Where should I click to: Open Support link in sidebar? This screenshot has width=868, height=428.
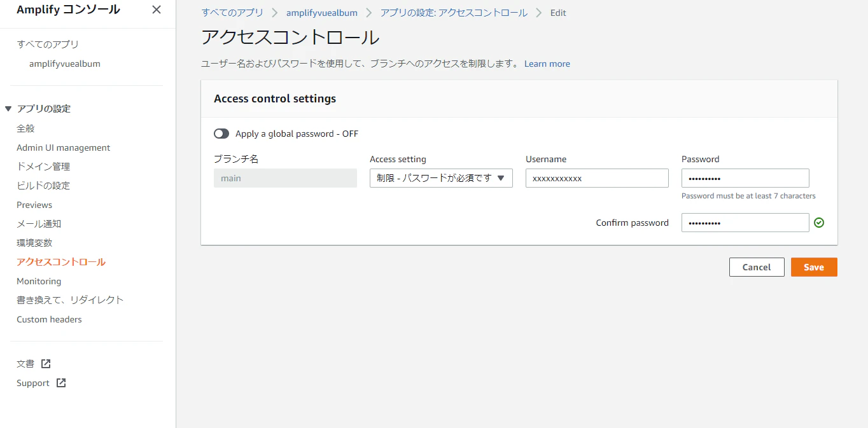pyautogui.click(x=33, y=383)
